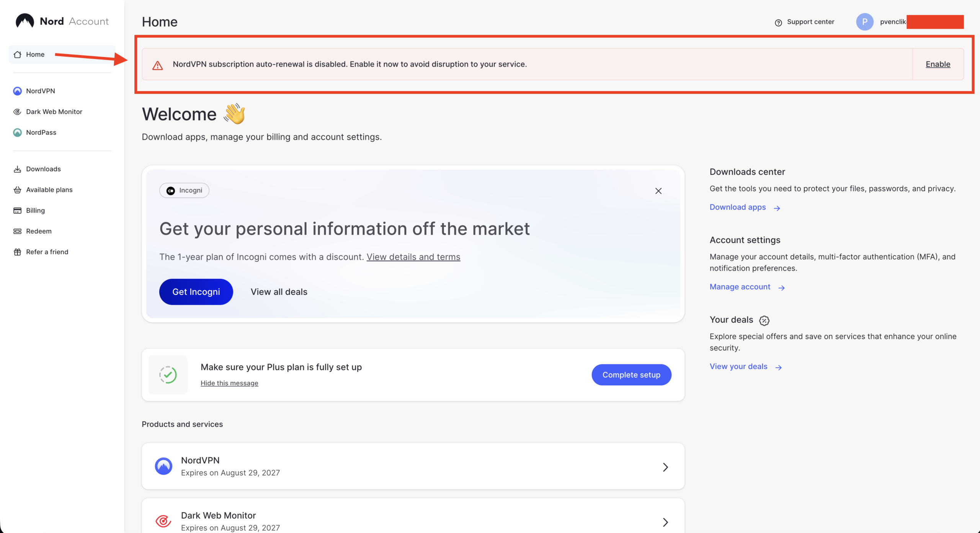Image resolution: width=980 pixels, height=533 pixels.
Task: Select Home in the sidebar
Action: [x=35, y=54]
